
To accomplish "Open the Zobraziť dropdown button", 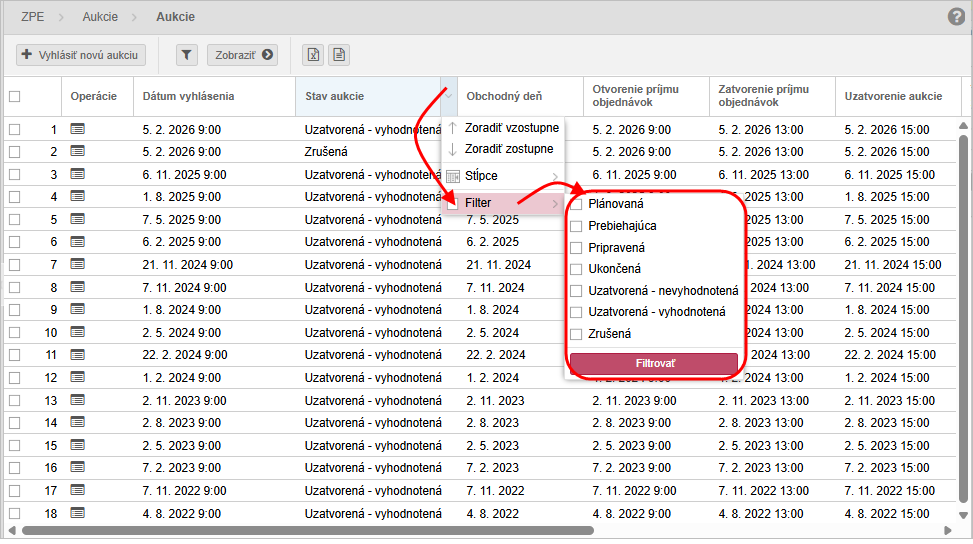I will click(x=242, y=55).
